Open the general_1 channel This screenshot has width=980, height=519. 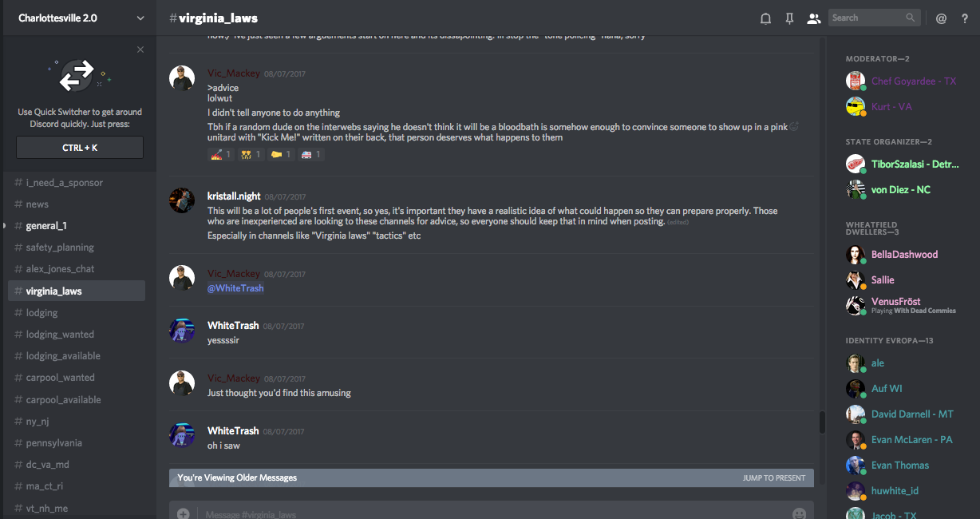tap(45, 226)
